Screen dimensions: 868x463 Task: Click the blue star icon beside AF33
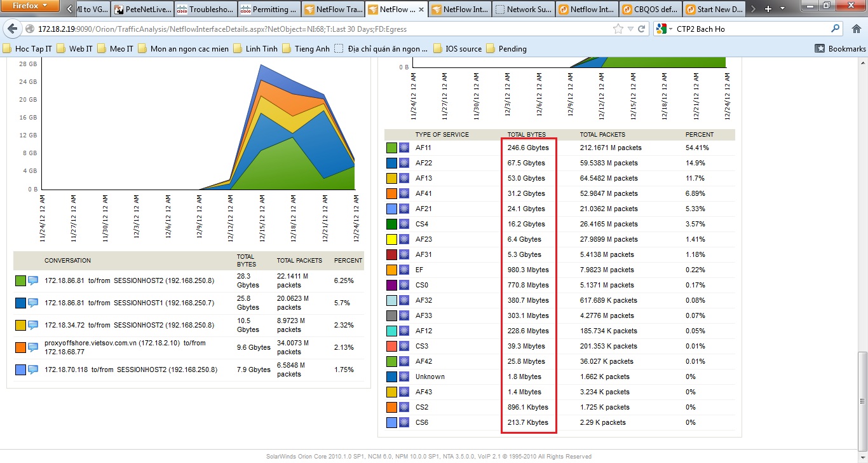pyautogui.click(x=403, y=315)
